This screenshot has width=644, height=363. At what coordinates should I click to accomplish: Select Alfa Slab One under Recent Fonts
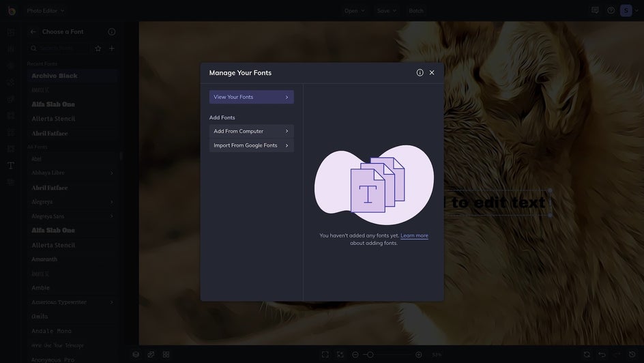click(72, 104)
